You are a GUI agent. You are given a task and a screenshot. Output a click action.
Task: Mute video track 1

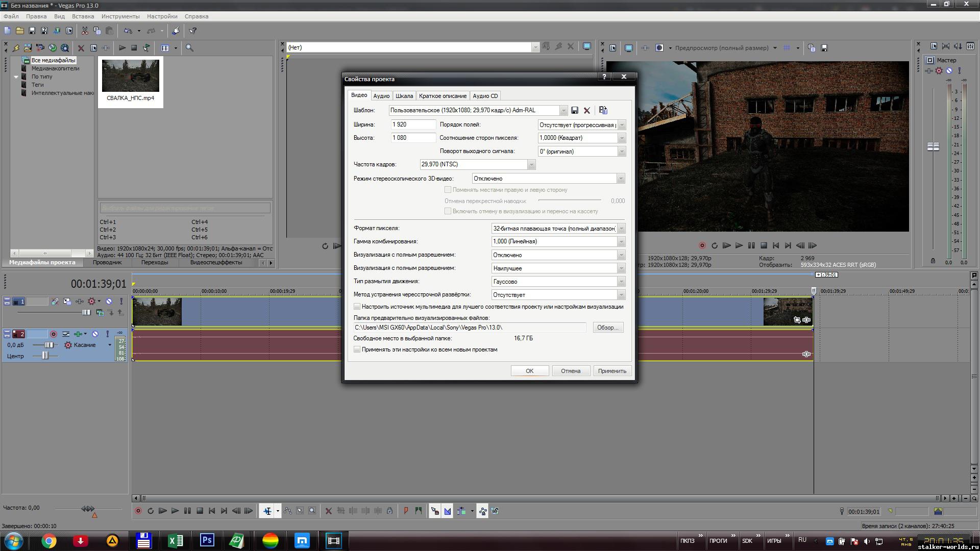[x=109, y=302]
